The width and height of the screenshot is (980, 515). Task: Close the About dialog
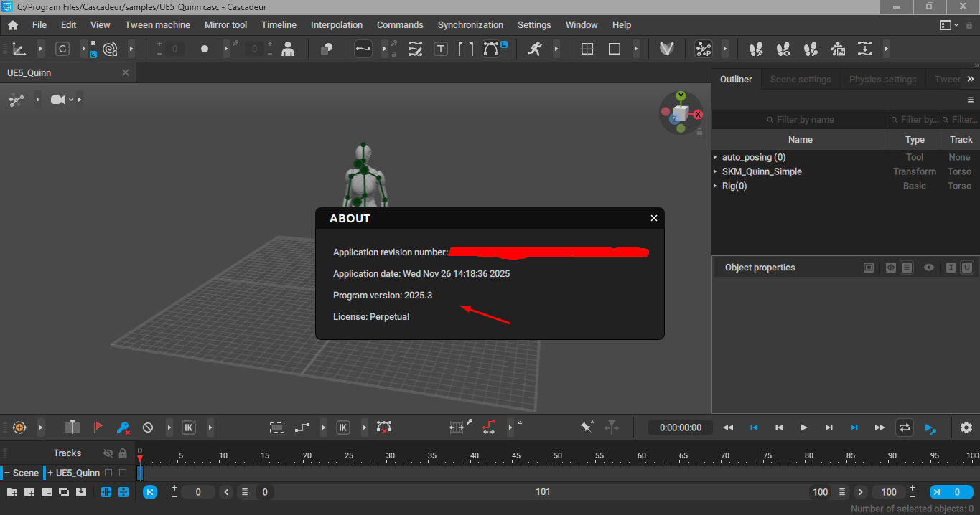[x=653, y=218]
